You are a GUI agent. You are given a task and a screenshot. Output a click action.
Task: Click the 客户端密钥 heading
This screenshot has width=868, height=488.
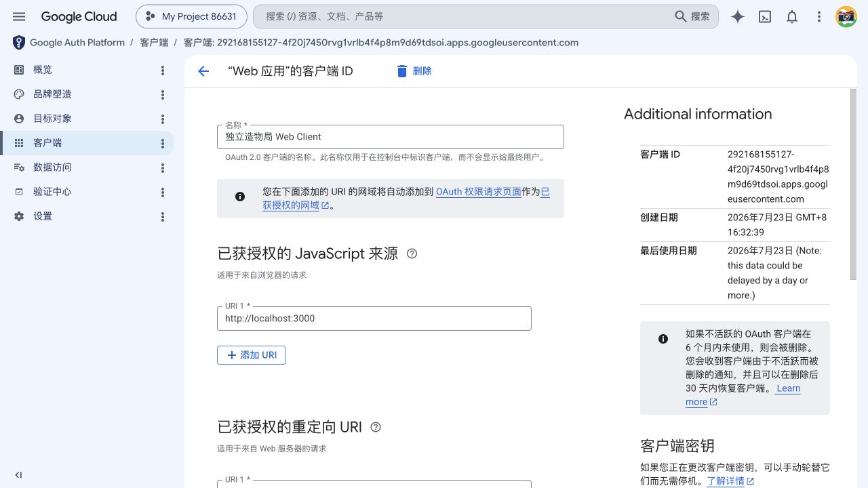click(x=677, y=446)
